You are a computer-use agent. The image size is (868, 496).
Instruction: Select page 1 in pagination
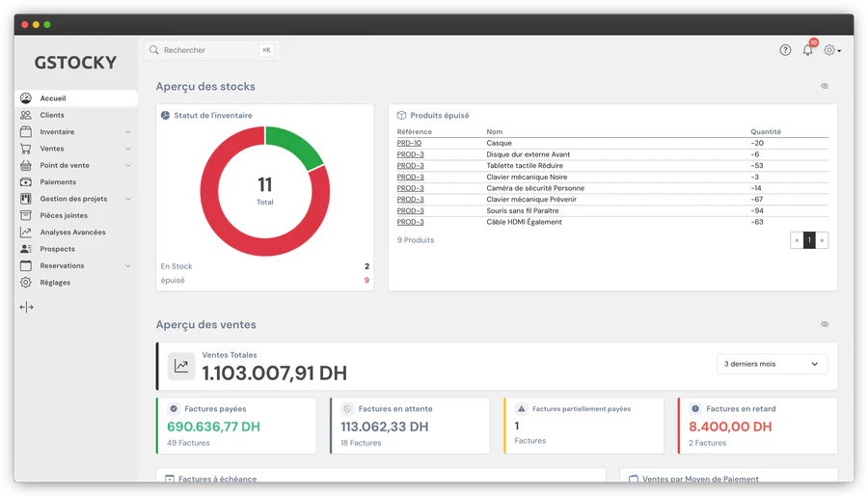pos(809,240)
